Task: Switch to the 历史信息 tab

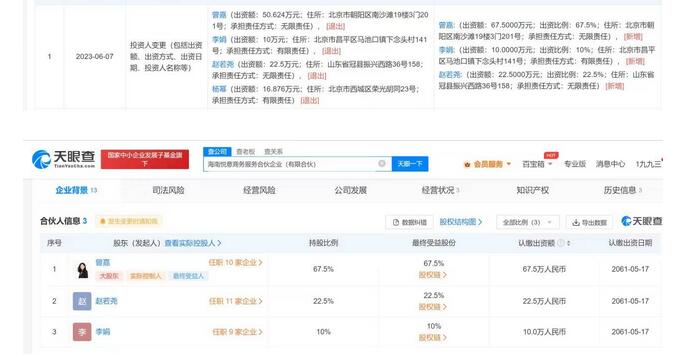Action: 623,190
